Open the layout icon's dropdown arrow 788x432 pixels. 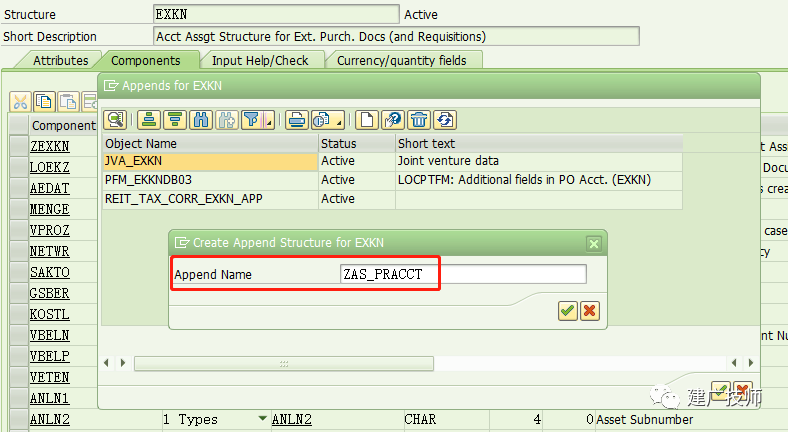pos(339,121)
